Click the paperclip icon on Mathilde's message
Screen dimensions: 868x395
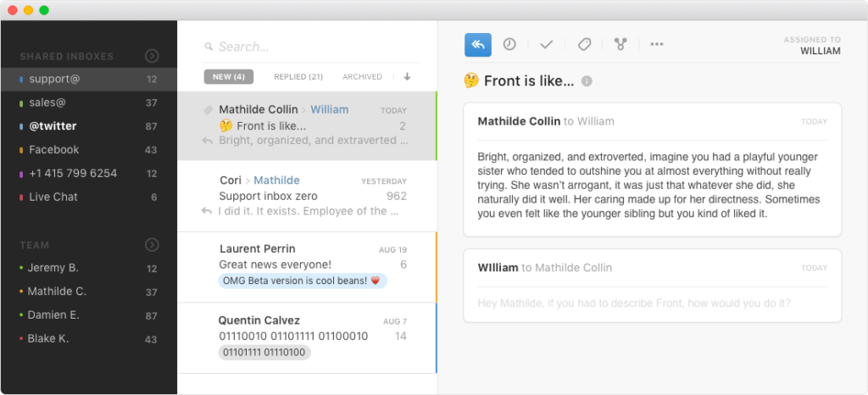tap(209, 110)
